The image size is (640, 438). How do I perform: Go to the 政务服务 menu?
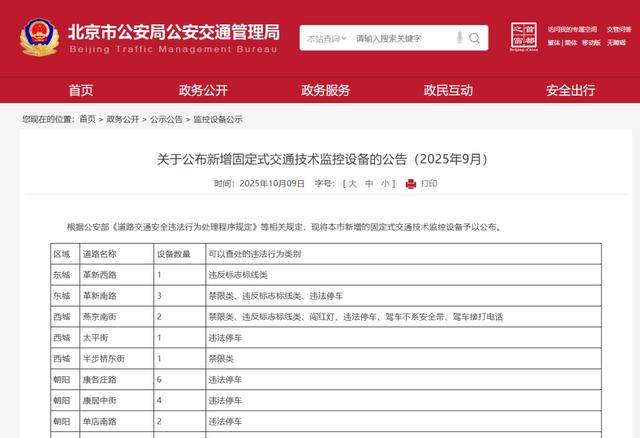click(326, 90)
